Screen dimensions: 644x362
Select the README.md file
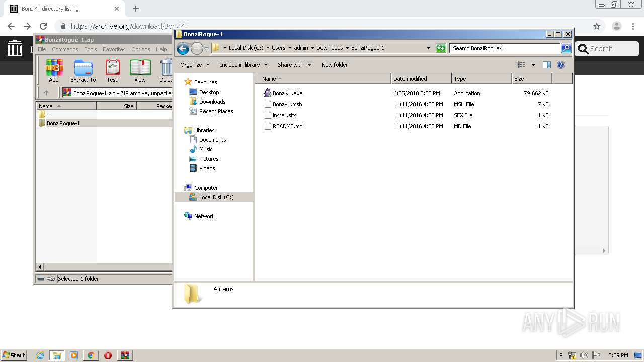(x=288, y=126)
